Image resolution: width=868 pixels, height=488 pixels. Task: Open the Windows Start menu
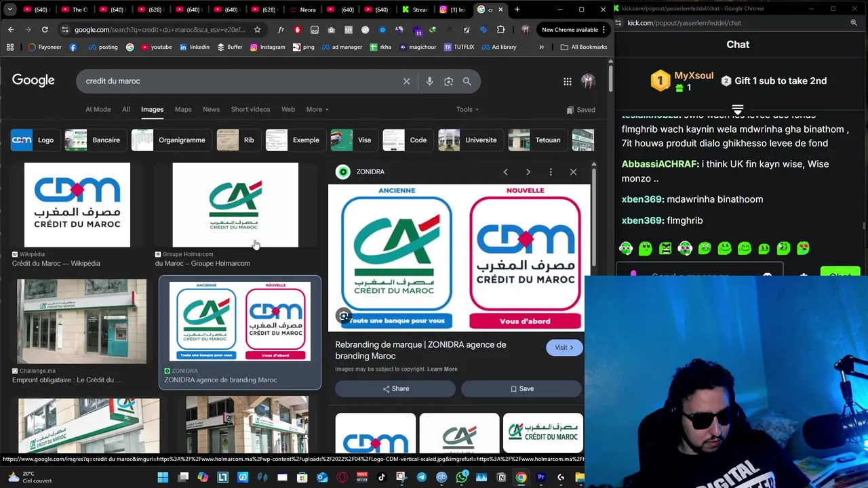[x=163, y=477]
